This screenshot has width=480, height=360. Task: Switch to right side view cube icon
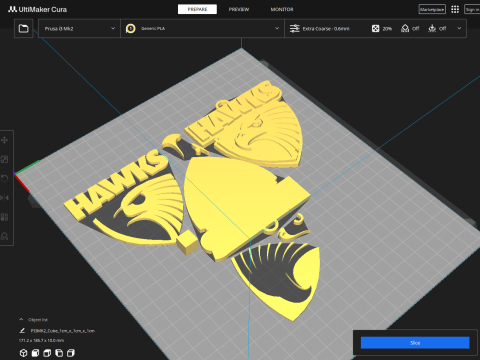[x=71, y=353]
